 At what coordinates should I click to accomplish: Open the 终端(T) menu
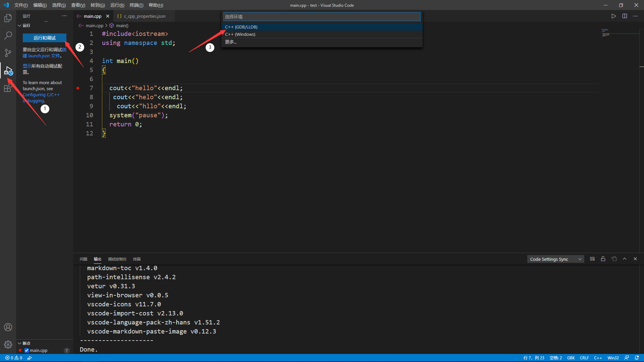(136, 5)
